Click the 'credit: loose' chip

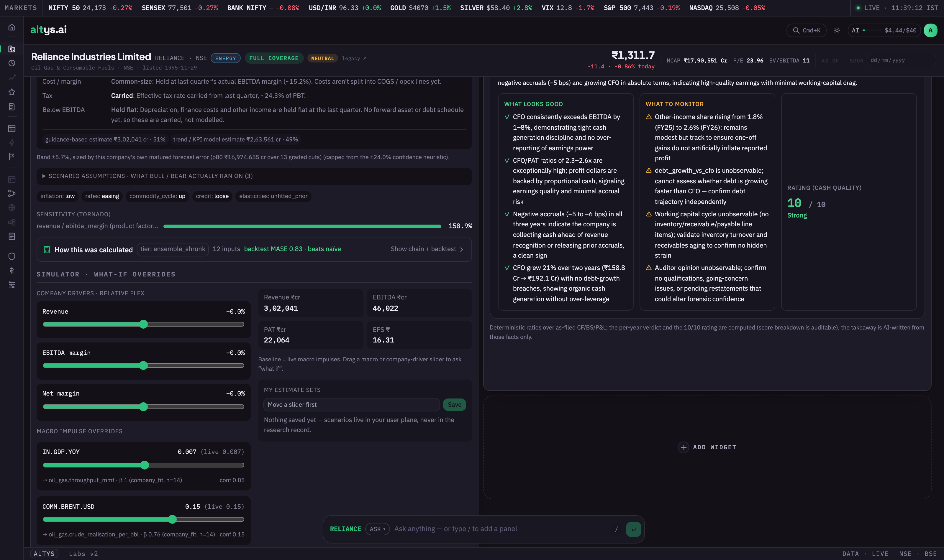pos(212,196)
